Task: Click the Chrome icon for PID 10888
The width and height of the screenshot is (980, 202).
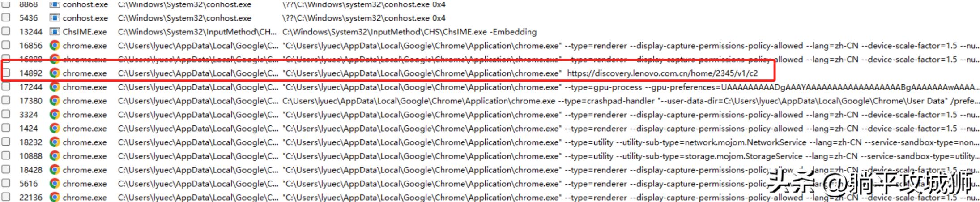Action: point(55,156)
